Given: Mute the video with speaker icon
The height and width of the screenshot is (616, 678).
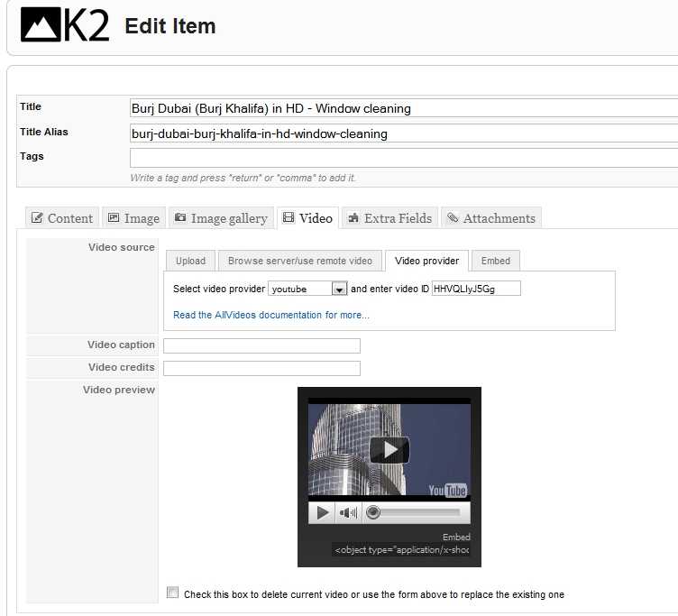Looking at the screenshot, I should tap(348, 513).
